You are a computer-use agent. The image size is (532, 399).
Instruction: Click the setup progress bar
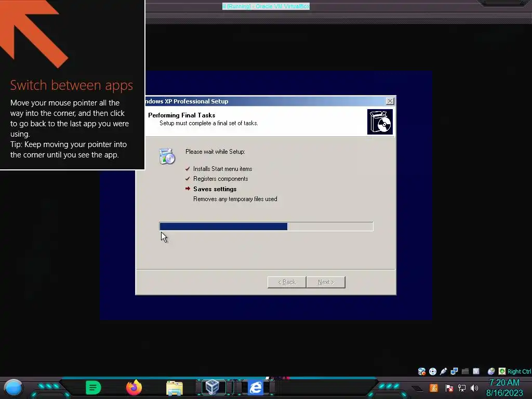266,227
